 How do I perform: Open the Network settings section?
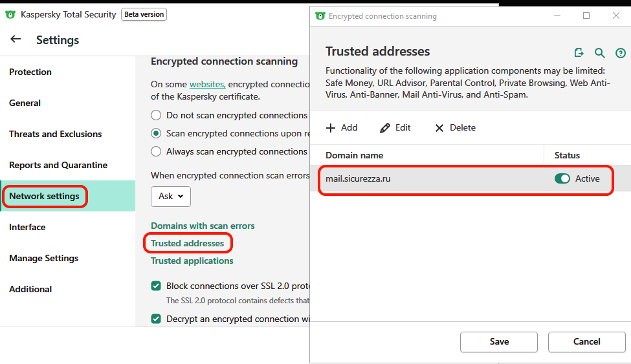(x=44, y=196)
